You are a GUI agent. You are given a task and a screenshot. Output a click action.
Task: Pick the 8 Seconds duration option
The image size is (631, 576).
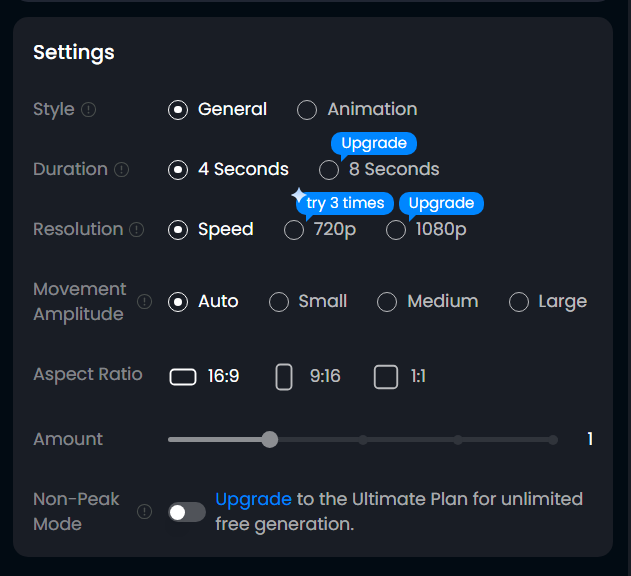pos(329,170)
